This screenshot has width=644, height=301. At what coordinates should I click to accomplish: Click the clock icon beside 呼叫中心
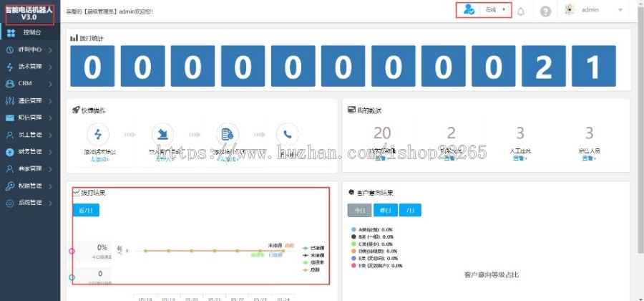point(10,49)
